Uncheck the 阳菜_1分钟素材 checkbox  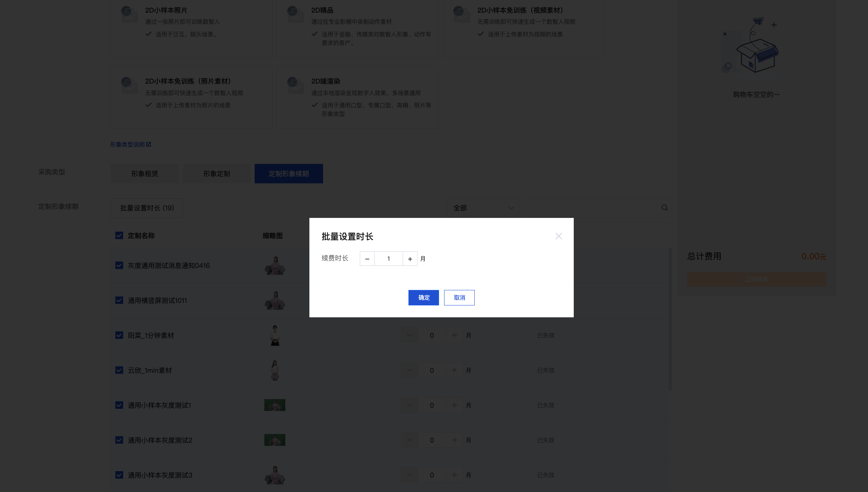119,335
